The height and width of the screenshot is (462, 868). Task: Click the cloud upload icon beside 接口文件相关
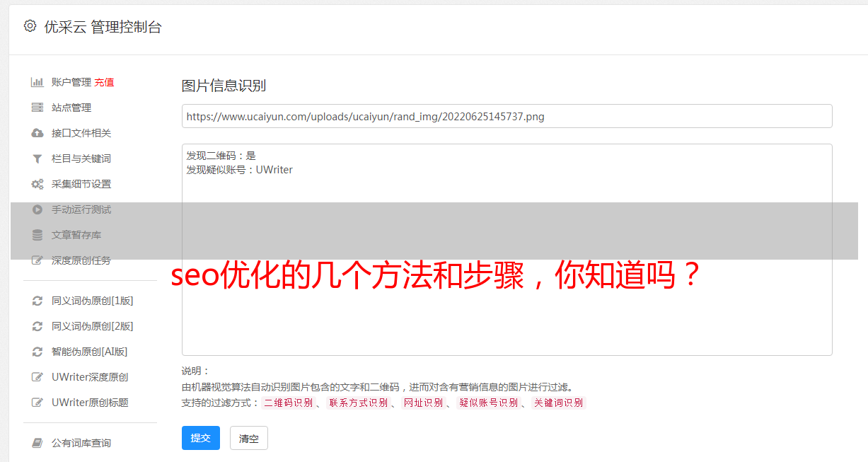coord(37,133)
